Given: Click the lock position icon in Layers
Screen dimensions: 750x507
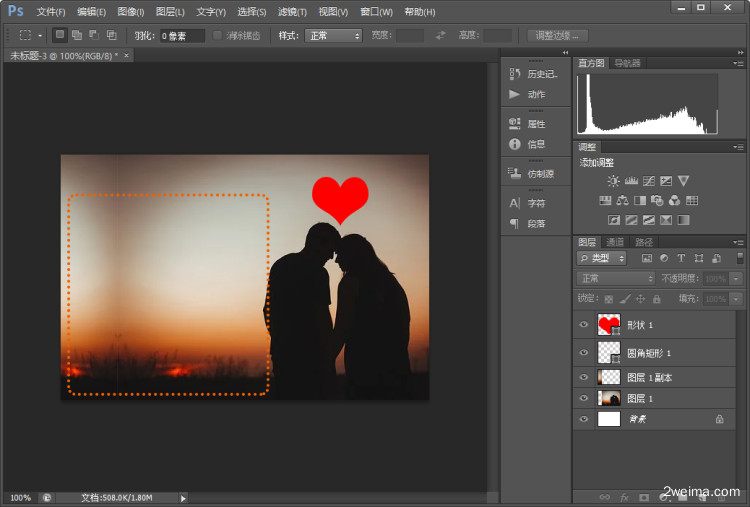Looking at the screenshot, I should 640,299.
